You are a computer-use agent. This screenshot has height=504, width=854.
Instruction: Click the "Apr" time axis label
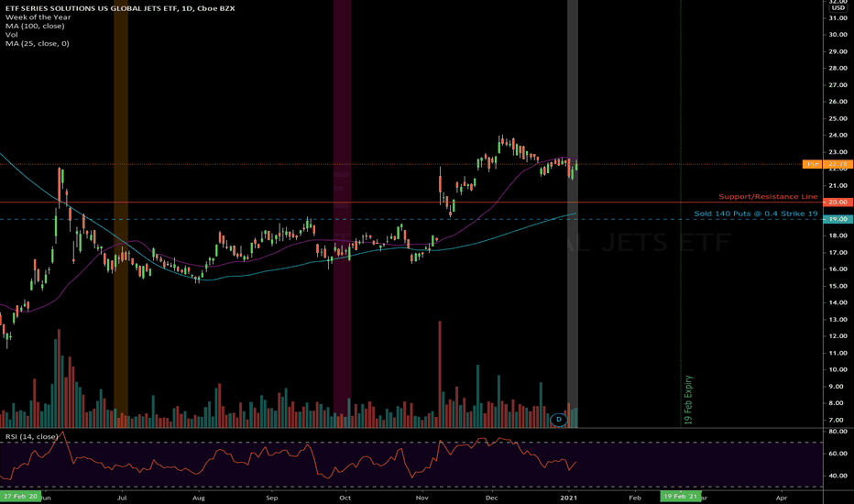coord(782,498)
